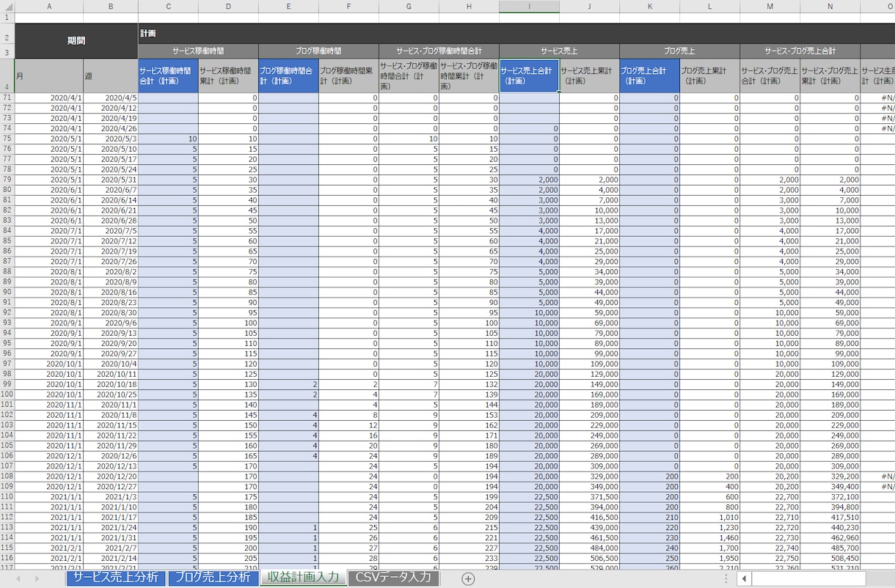
Task: Select row 92 header
Action: tap(7, 313)
